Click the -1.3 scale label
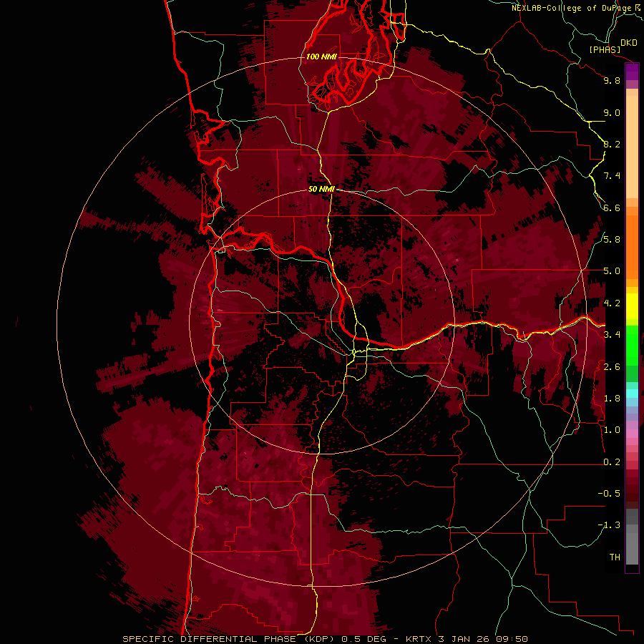This screenshot has width=644, height=644. click(609, 525)
